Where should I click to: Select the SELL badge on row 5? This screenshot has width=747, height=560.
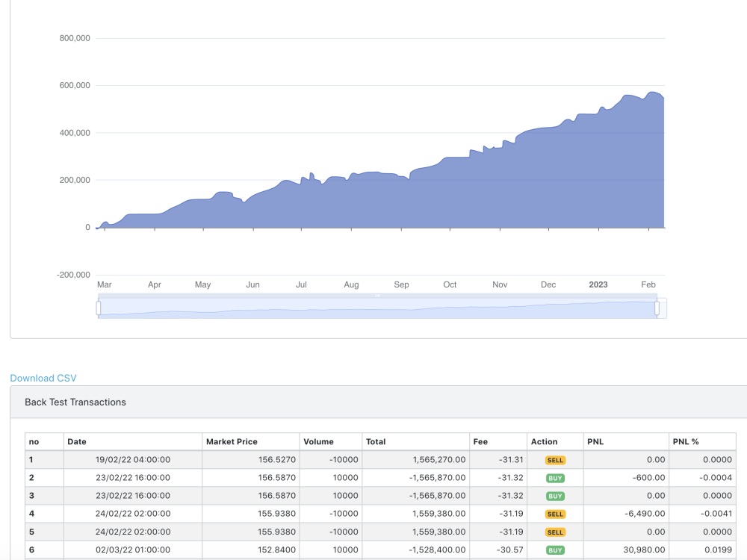[x=554, y=532]
